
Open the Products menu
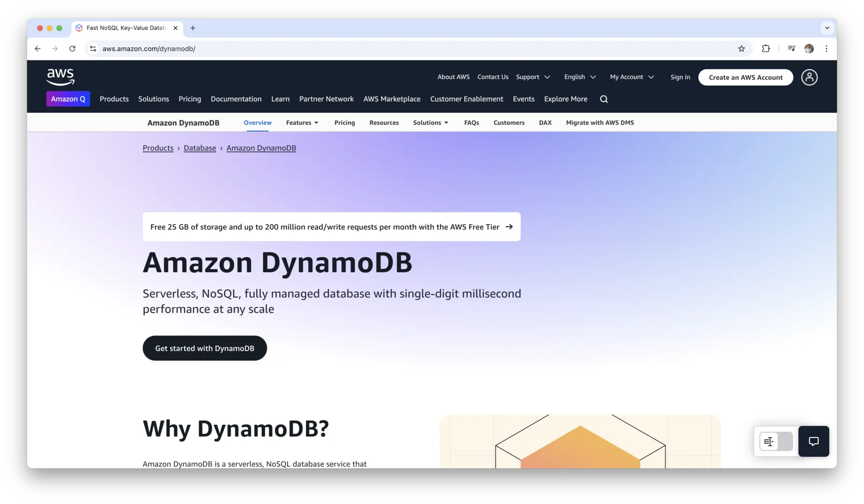coord(114,99)
